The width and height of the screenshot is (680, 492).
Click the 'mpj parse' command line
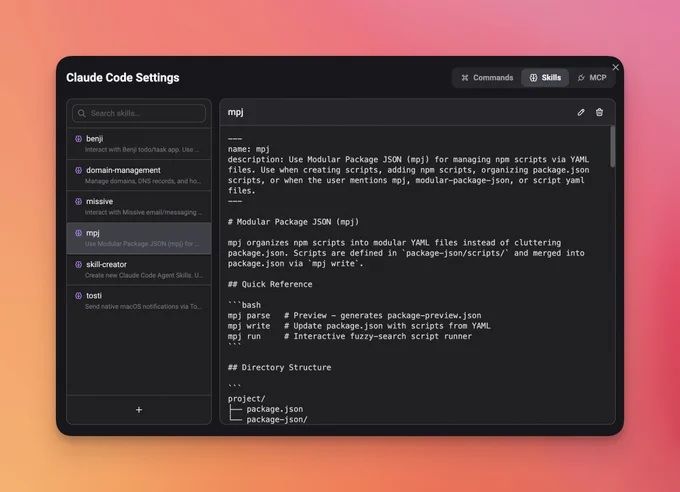354,315
